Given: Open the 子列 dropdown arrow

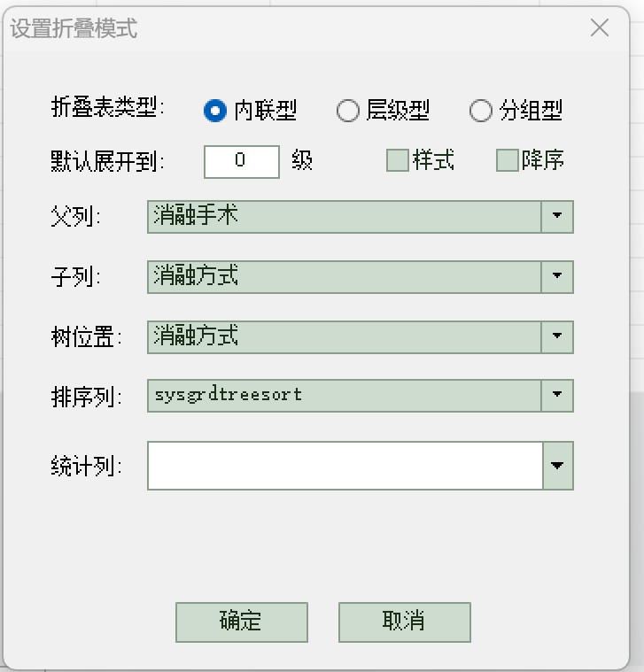Looking at the screenshot, I should 557,277.
